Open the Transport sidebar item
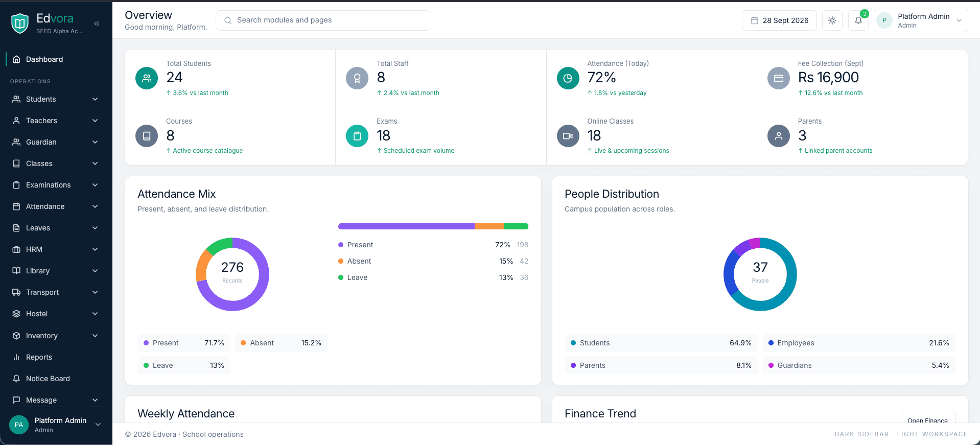980x445 pixels. (56, 292)
